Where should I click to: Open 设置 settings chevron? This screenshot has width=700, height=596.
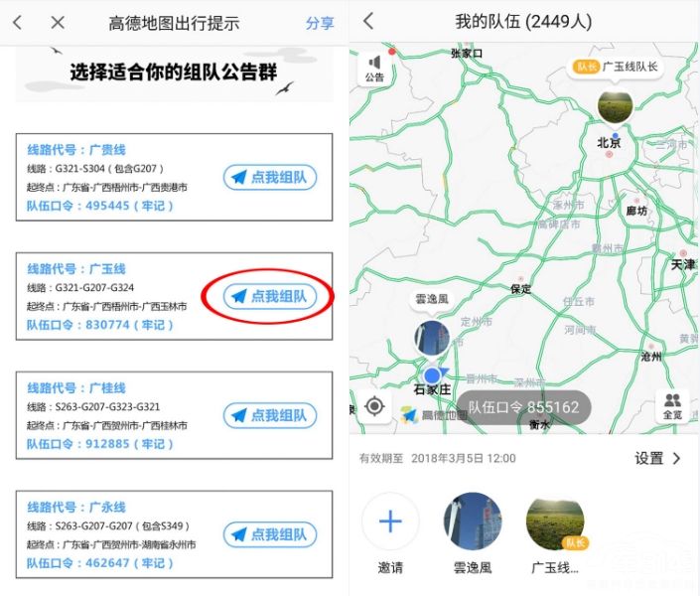(659, 458)
